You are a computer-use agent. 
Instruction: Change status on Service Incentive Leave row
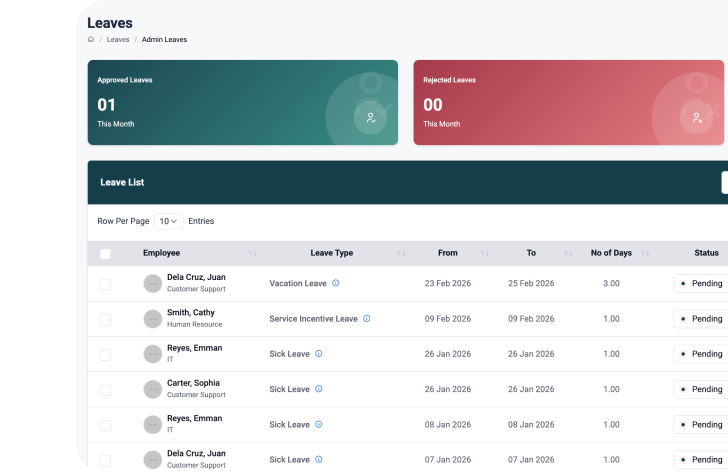coord(702,319)
